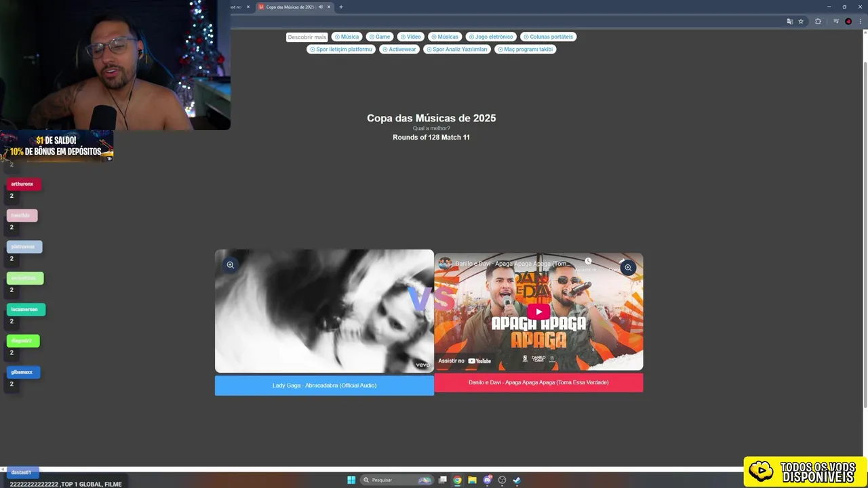This screenshot has width=868, height=488.
Task: Open Discord from the taskbar
Action: click(x=487, y=480)
